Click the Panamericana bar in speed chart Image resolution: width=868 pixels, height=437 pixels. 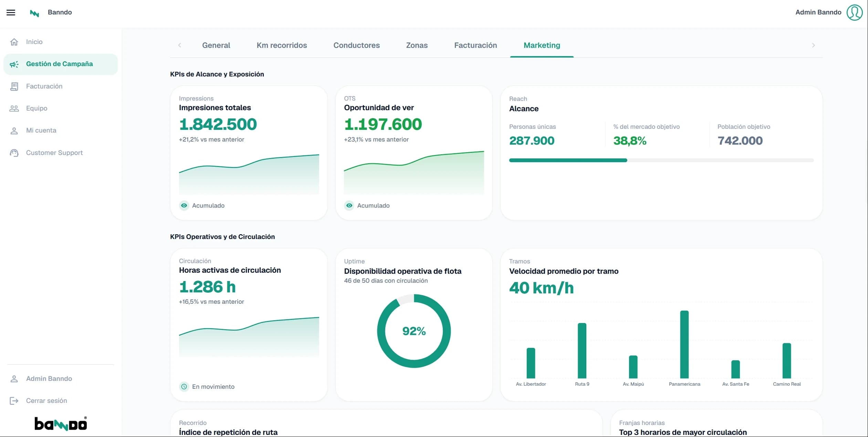coord(684,344)
